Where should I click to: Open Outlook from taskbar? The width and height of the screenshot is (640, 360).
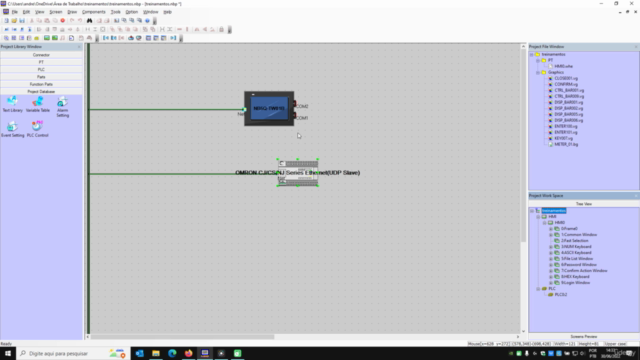(140, 353)
